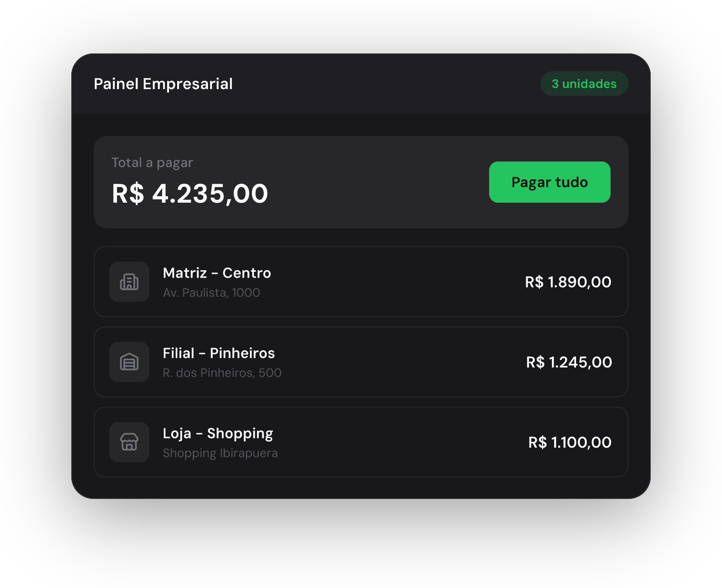The height and width of the screenshot is (588, 722).
Task: Select the Loja - Shopping unit title
Action: 218,434
